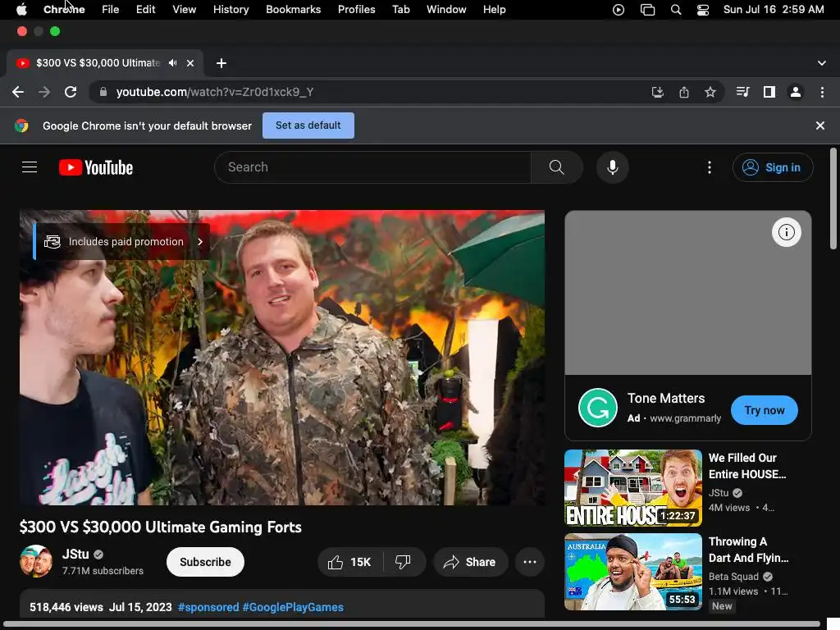Dismiss the default browser notification bar
The height and width of the screenshot is (630, 840).
coord(819,126)
